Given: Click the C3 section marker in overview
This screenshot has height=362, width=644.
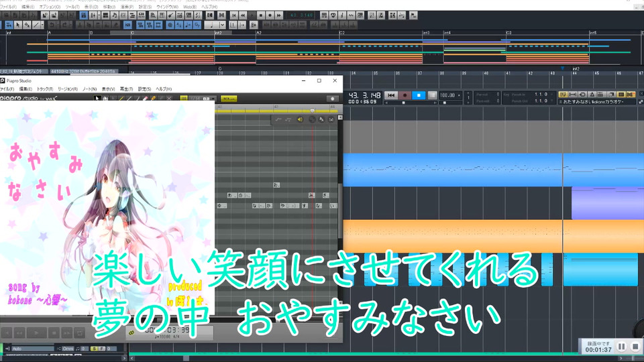Looking at the screenshot, I should pos(509,33).
